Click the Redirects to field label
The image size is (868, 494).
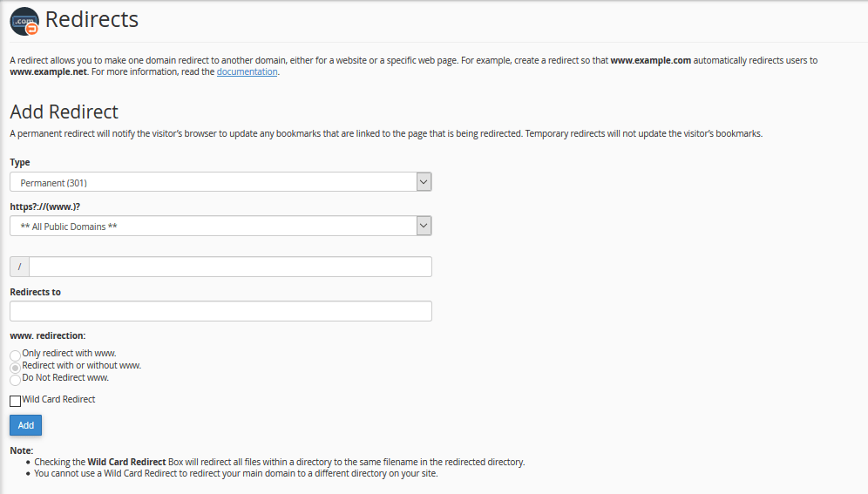(x=35, y=292)
